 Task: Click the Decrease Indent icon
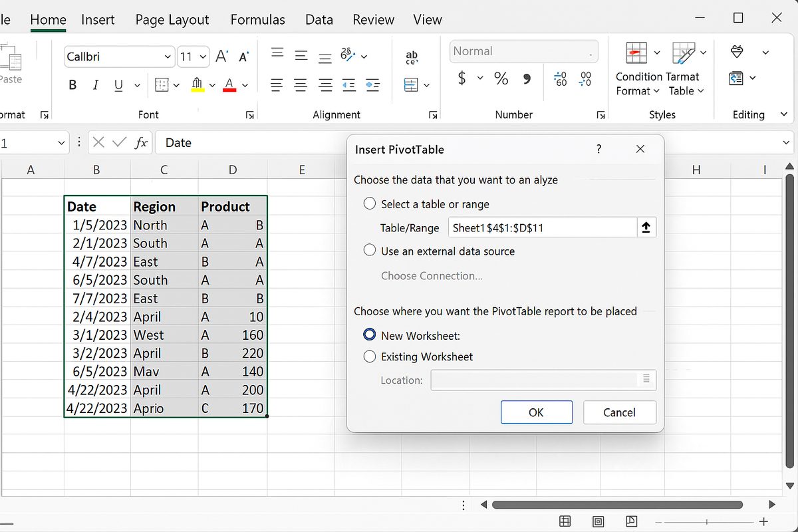click(x=348, y=85)
